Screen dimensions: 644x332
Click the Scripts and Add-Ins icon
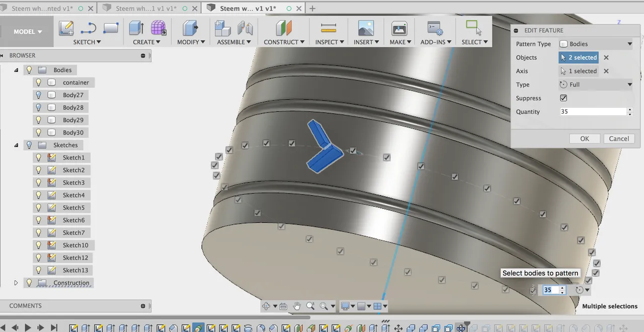coord(435,28)
